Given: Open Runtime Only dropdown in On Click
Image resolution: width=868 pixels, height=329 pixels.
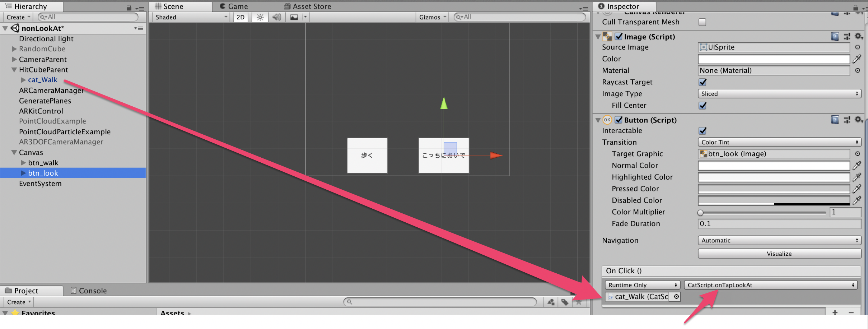Looking at the screenshot, I should pos(642,285).
